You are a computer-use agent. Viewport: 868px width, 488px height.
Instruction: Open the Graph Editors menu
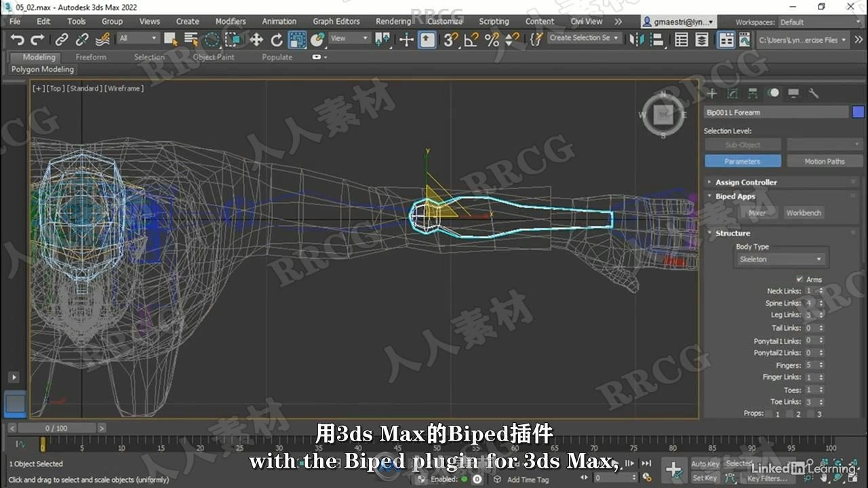(336, 22)
